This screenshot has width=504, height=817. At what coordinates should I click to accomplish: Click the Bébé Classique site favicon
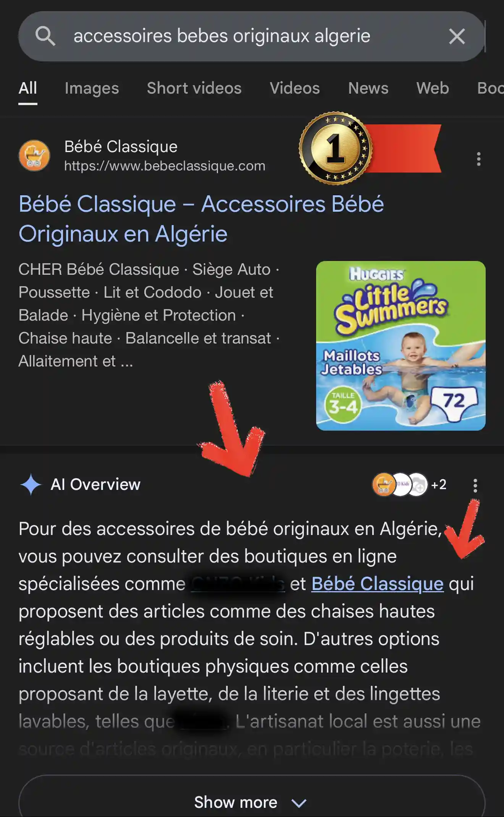tap(34, 156)
